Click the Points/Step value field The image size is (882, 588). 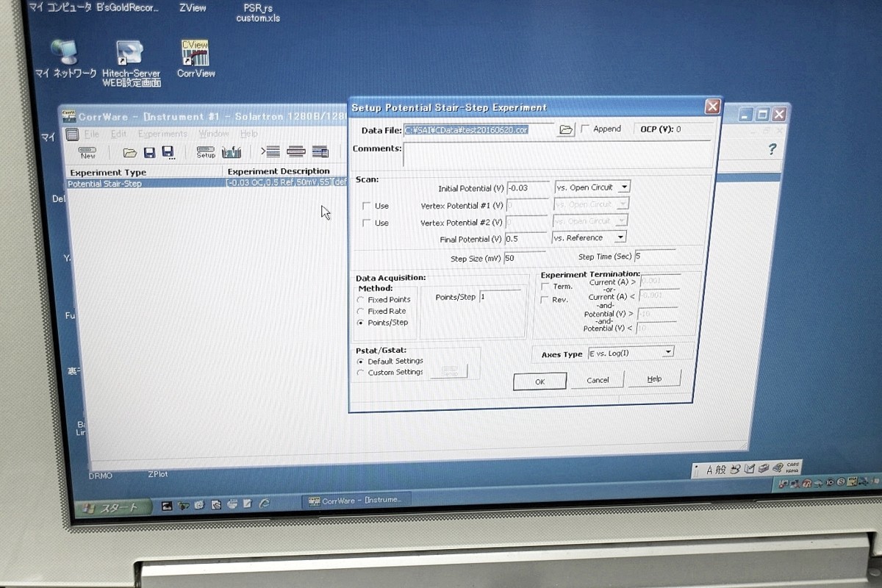(499, 296)
